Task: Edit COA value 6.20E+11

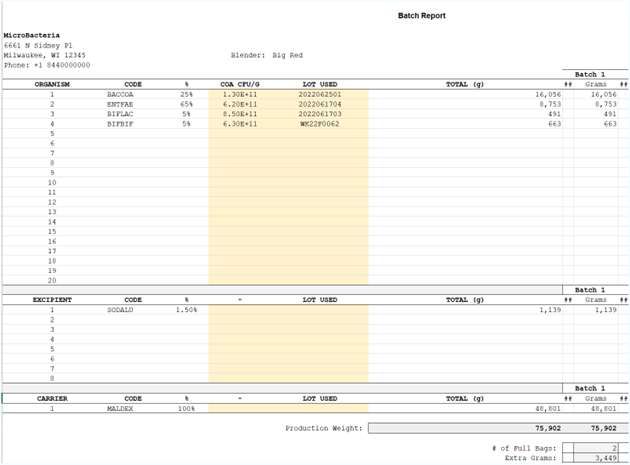Action: pyautogui.click(x=240, y=104)
